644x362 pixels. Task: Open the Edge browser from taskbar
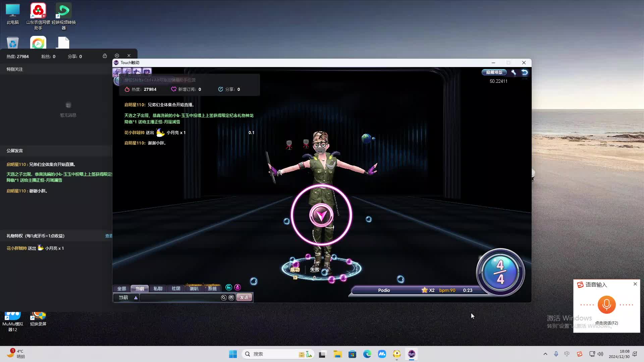pos(367,354)
